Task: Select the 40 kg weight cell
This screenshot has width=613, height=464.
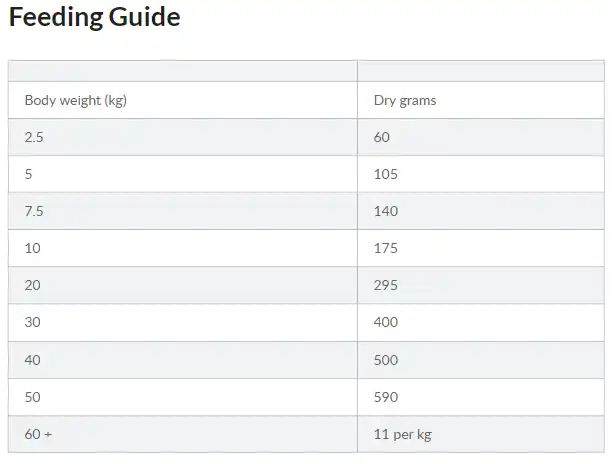Action: 32,360
